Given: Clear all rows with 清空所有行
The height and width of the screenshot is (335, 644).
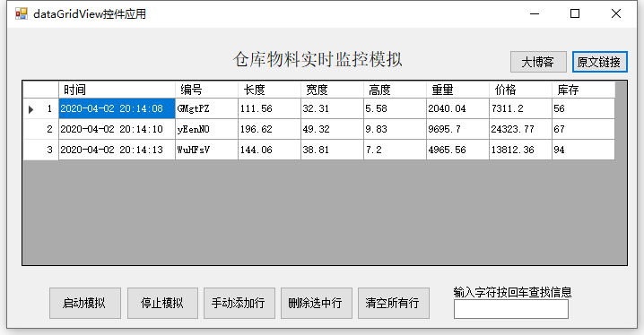Looking at the screenshot, I should click(x=394, y=303).
